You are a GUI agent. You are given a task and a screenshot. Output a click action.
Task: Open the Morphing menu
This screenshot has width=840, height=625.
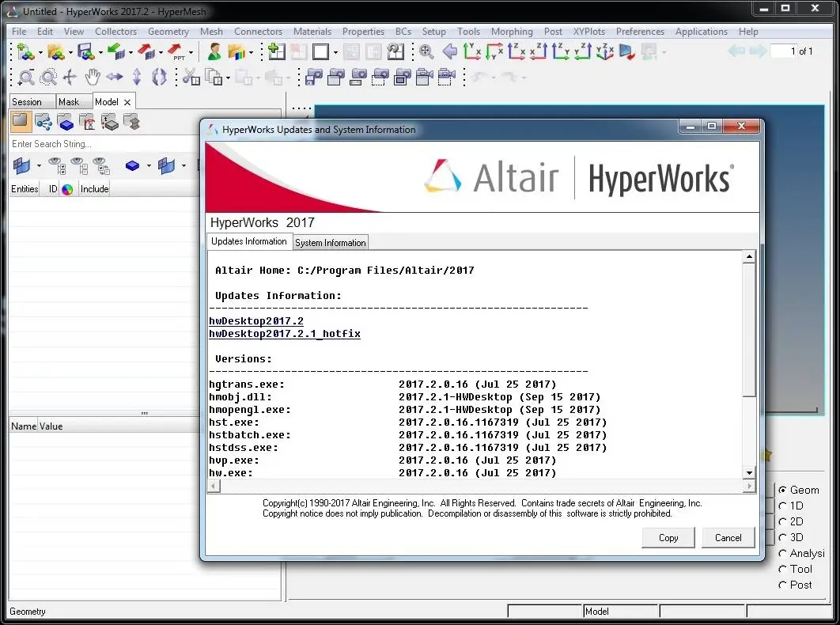pyautogui.click(x=512, y=32)
